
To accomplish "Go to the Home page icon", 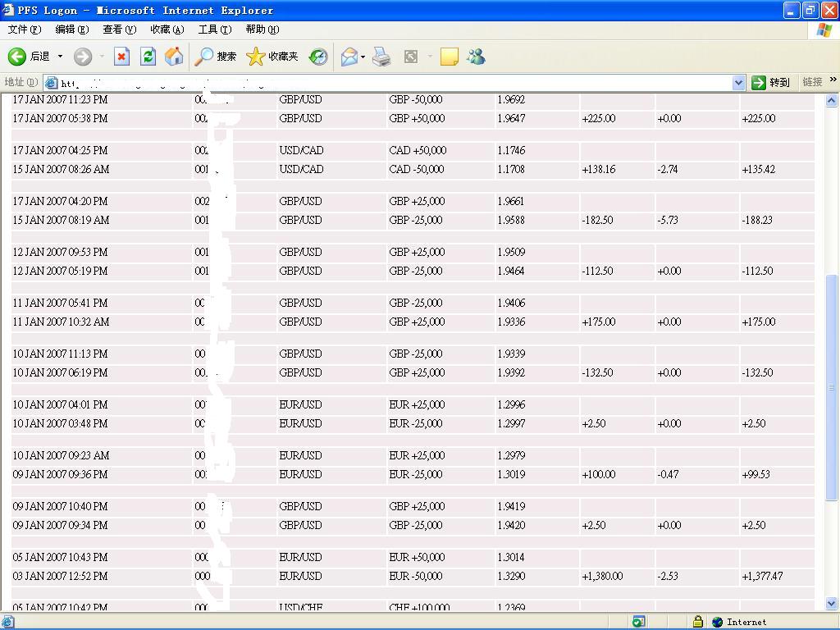I will (174, 57).
